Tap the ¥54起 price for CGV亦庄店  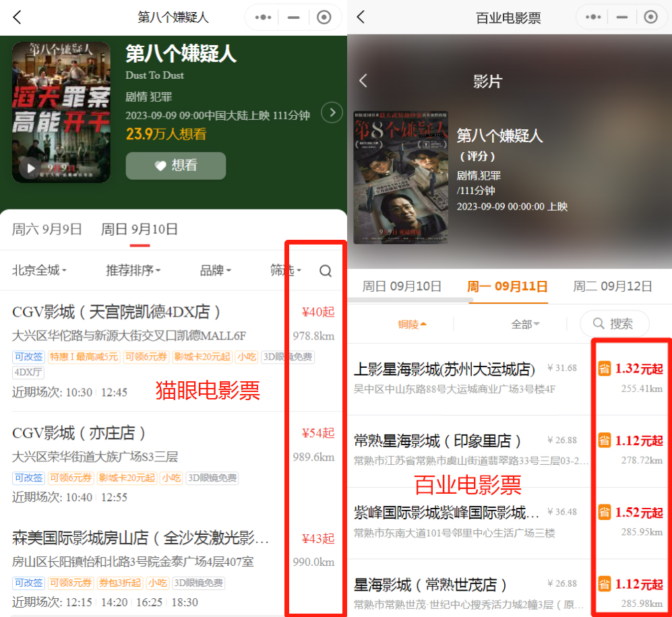click(318, 433)
